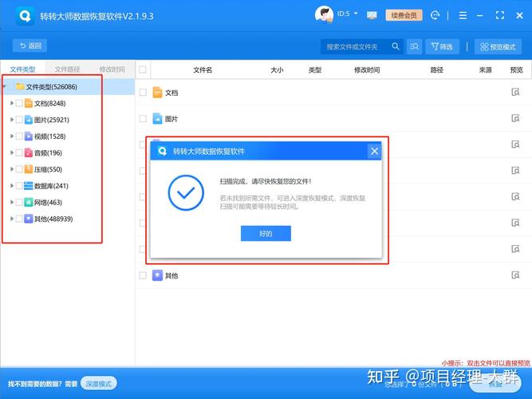Sort by the 修改时间 column header
This screenshot has height=399, width=532.
tap(367, 70)
